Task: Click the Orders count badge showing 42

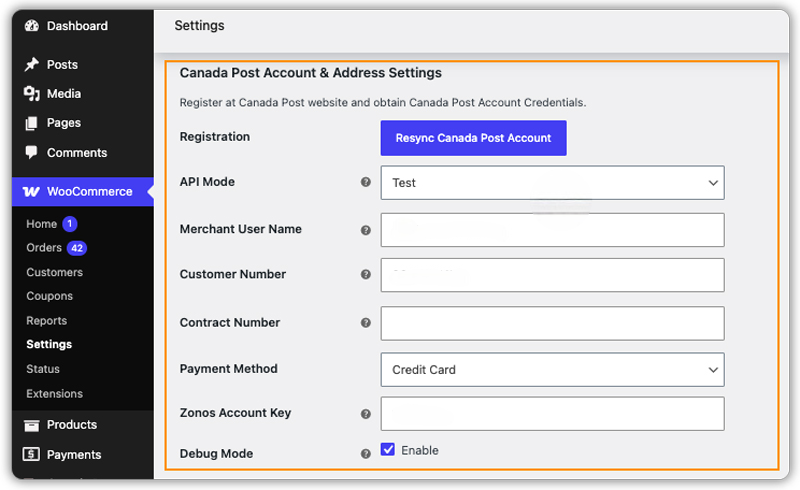Action: [x=77, y=248]
